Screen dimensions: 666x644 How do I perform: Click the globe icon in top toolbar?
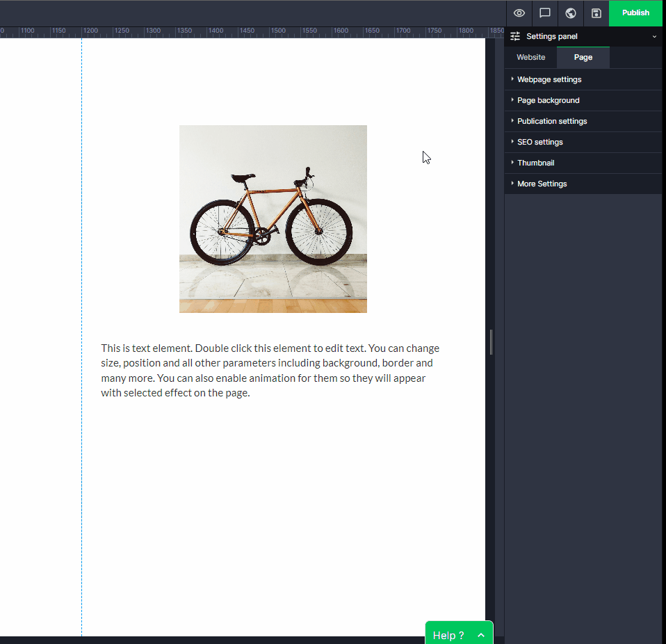(x=571, y=13)
